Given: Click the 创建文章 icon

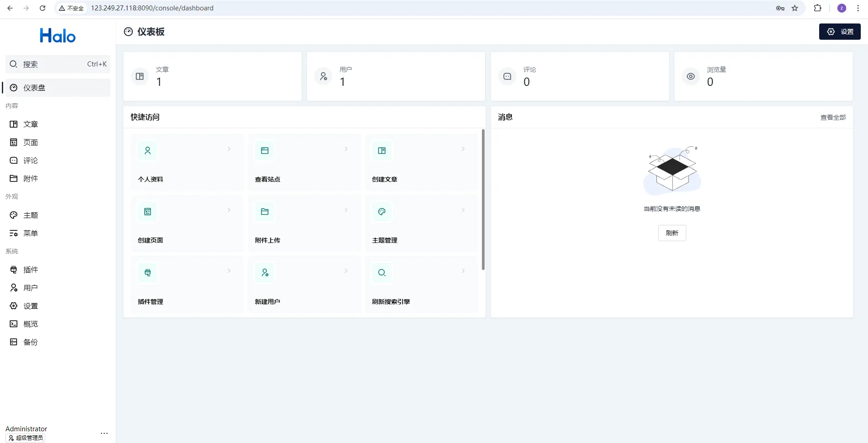Looking at the screenshot, I should [x=382, y=150].
